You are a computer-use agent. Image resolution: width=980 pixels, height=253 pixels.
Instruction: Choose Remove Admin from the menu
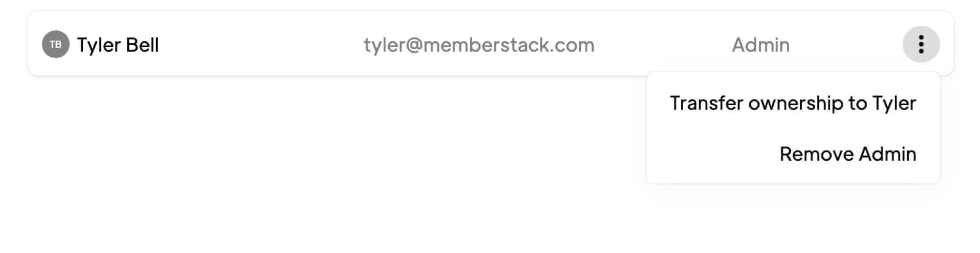848,154
